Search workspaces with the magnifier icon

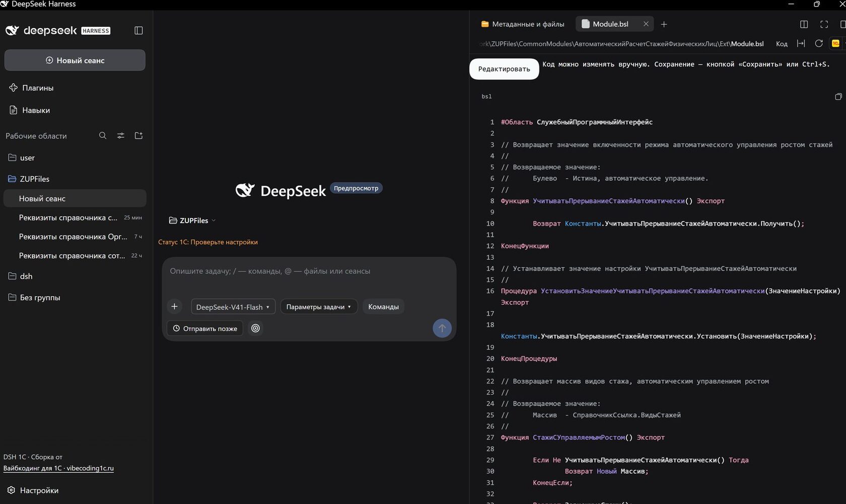click(103, 135)
